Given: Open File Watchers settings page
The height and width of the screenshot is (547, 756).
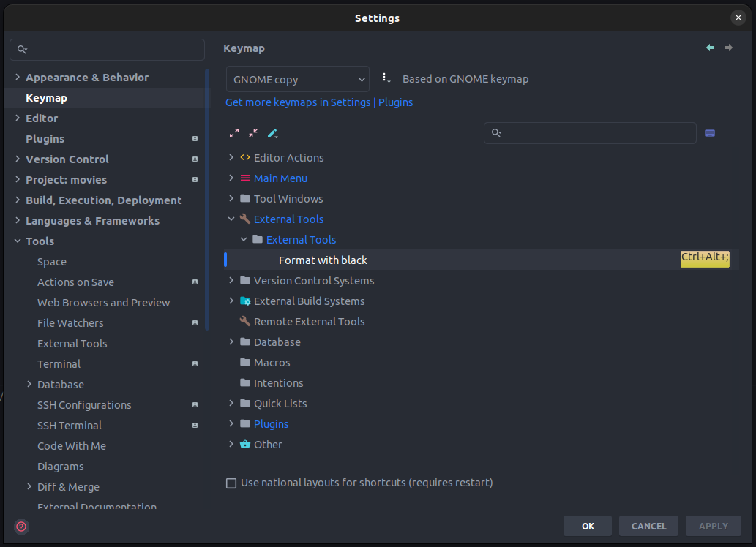Looking at the screenshot, I should pyautogui.click(x=70, y=323).
